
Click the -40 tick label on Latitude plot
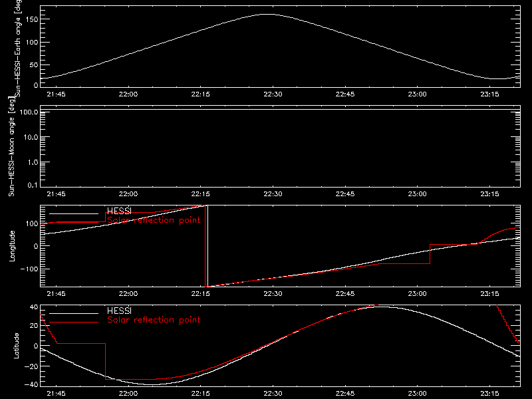[31, 385]
